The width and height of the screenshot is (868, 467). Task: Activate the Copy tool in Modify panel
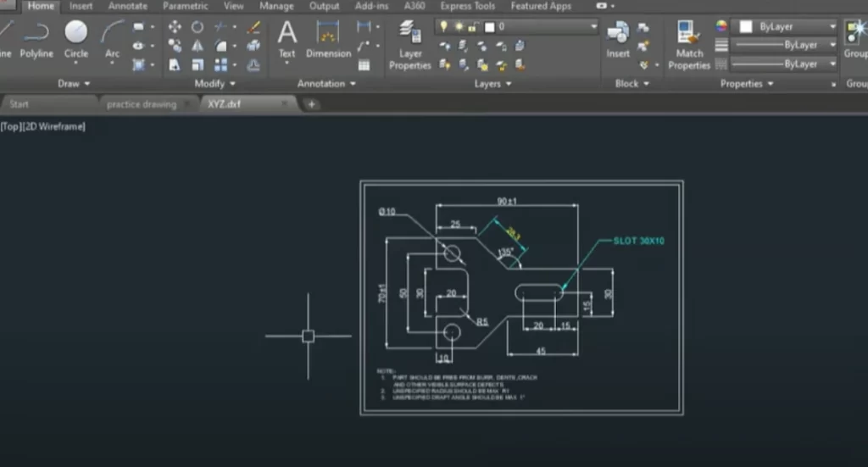click(175, 46)
